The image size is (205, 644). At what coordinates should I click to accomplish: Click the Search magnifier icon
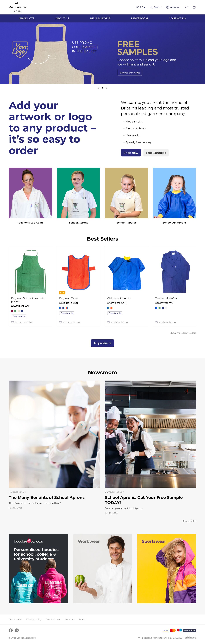(x=151, y=7)
